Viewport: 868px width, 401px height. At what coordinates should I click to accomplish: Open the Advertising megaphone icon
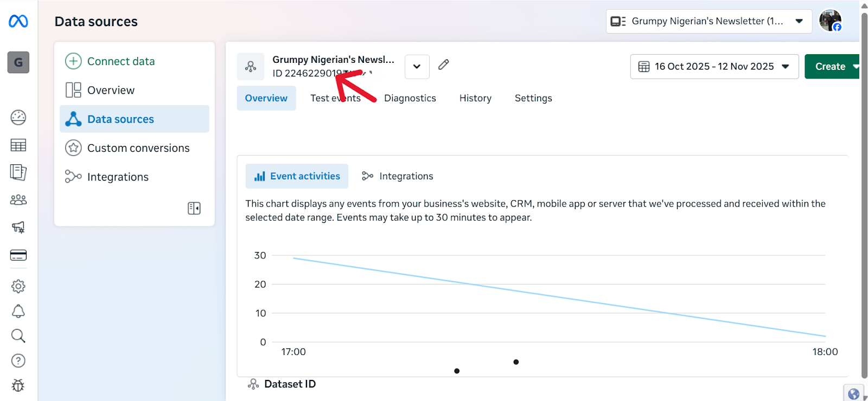pyautogui.click(x=18, y=227)
